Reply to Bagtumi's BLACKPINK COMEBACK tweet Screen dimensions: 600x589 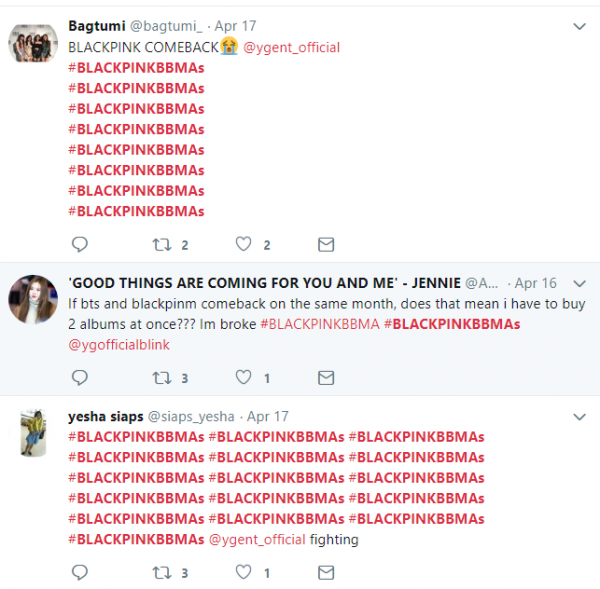[x=80, y=245]
